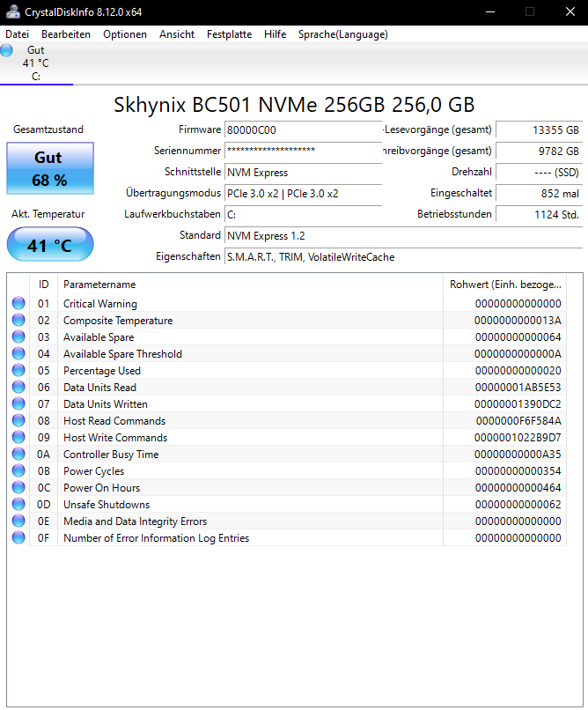Close the CrystalDiskInfo window
This screenshot has width=588, height=710.
(x=570, y=11)
